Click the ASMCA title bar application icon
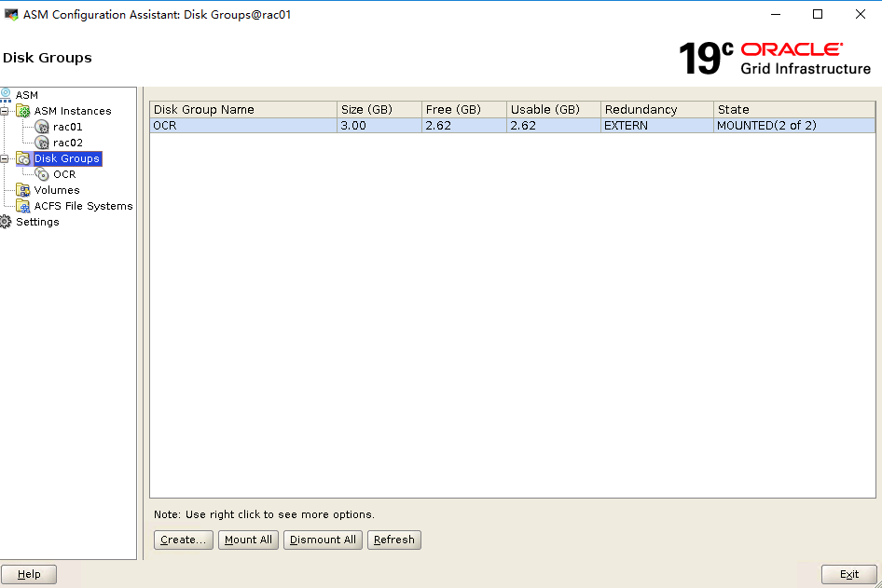Image resolution: width=882 pixels, height=588 pixels. (11, 15)
